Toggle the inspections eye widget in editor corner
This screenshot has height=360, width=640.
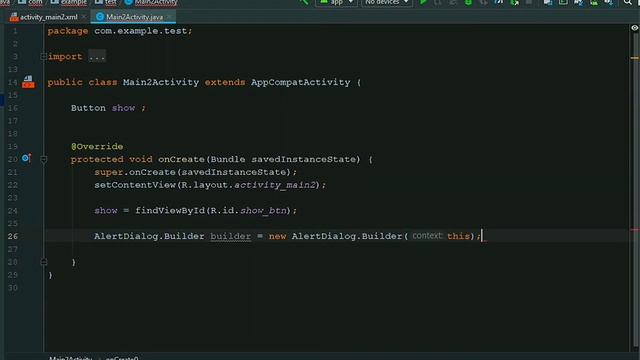click(634, 28)
